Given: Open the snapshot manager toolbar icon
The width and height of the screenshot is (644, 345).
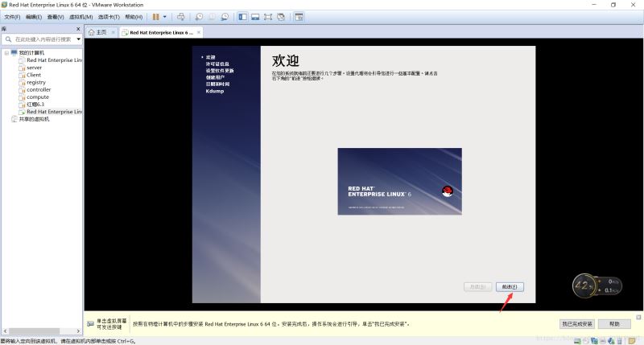Looking at the screenshot, I should point(225,17).
